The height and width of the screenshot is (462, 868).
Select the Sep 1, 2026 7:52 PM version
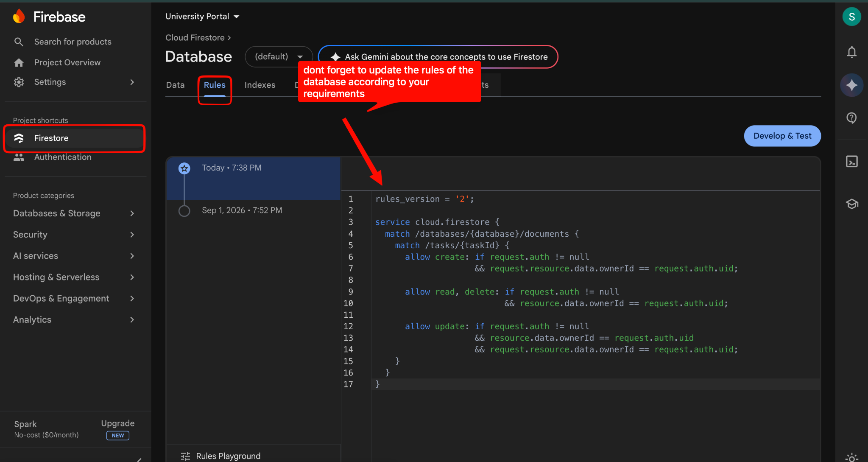point(254,210)
